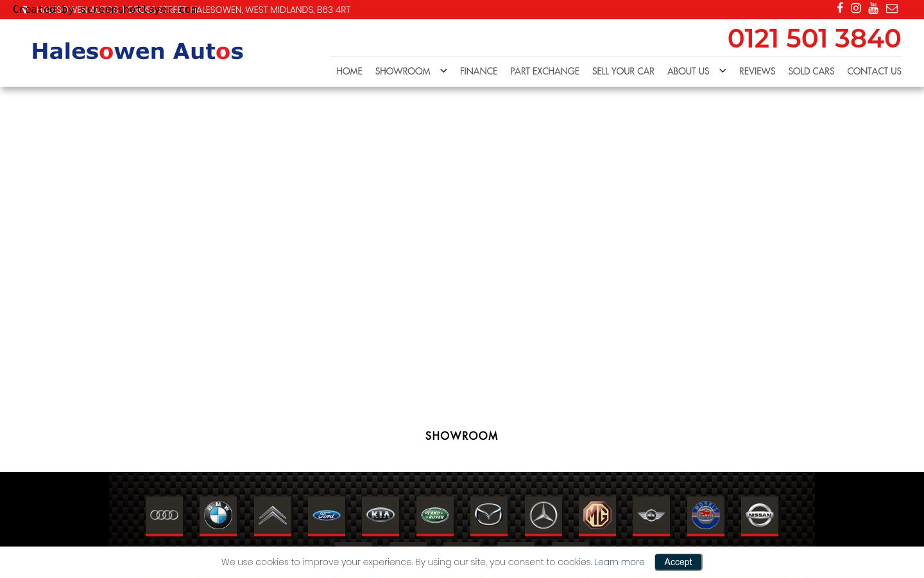Click the Learn more cookie link
Screen dimensions: 924x578
pyautogui.click(x=619, y=562)
